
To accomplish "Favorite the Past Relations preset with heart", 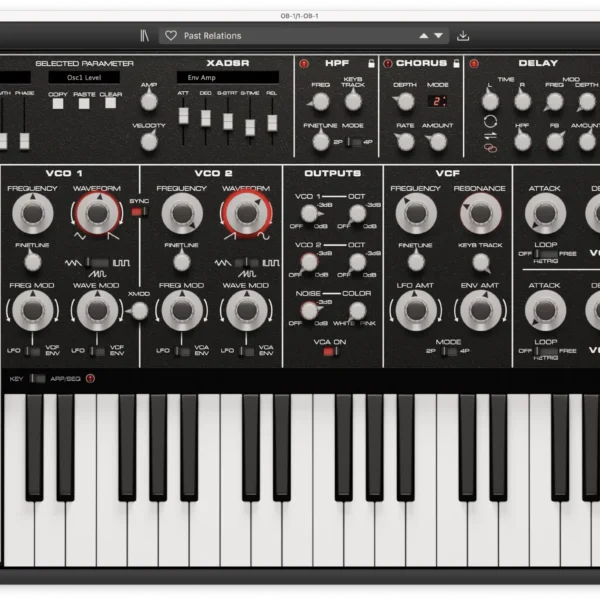I will (x=171, y=36).
